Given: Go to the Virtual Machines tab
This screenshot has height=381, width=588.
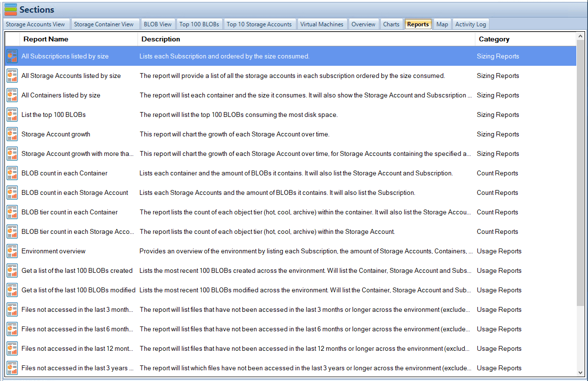Looking at the screenshot, I should [322, 24].
